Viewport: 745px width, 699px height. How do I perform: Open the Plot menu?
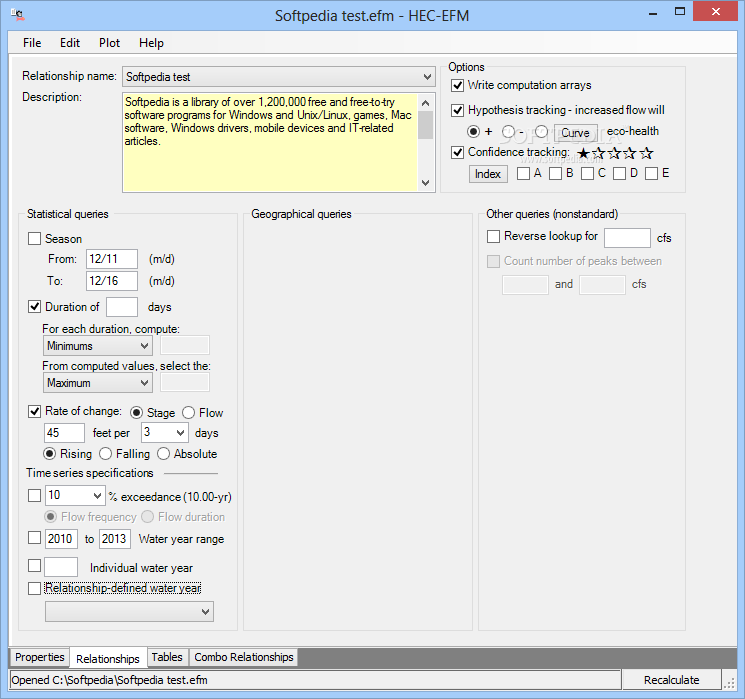click(109, 43)
